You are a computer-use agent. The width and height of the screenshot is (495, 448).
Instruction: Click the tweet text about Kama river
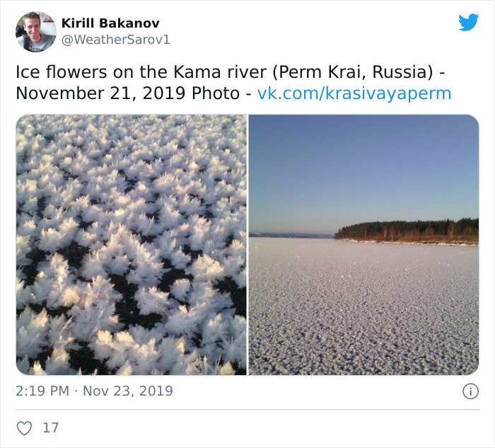tap(233, 83)
